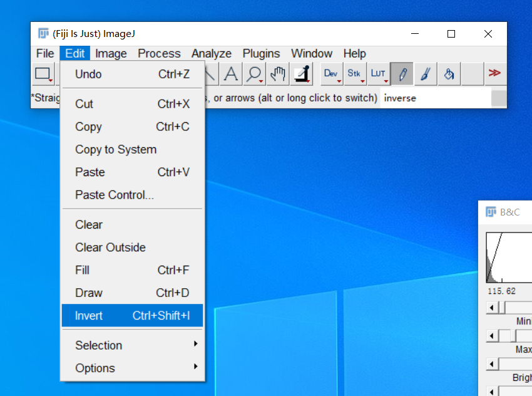Choose Fill Ctrl+F entry
Image resolution: width=532 pixels, height=396 pixels.
(132, 270)
